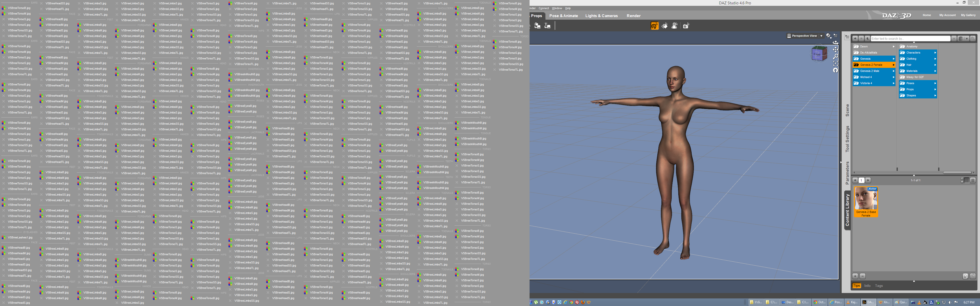Viewport: 980px width, 306px height.
Task: Open the Window menu
Action: coord(557,8)
